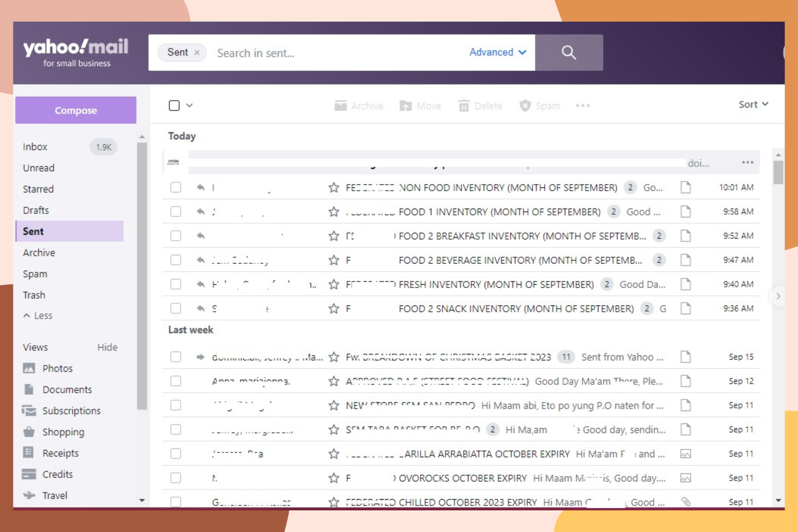The width and height of the screenshot is (798, 532).
Task: Click the magnifying glass search button
Action: click(x=568, y=53)
